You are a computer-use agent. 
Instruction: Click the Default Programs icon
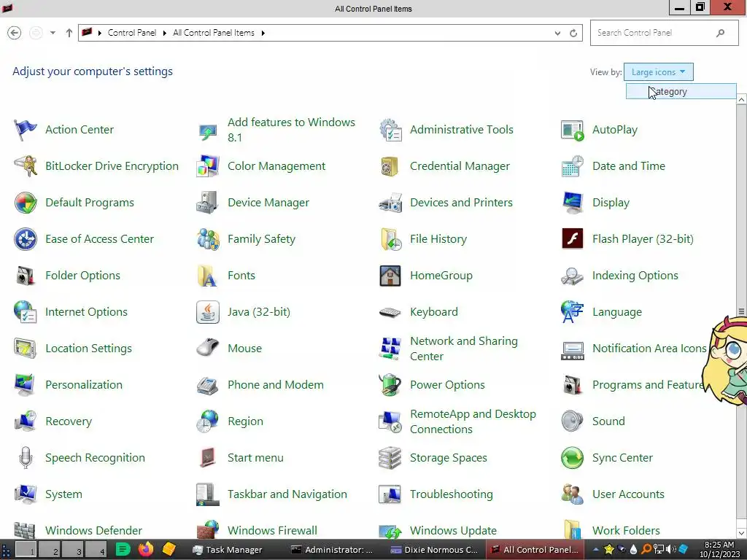[26, 203]
